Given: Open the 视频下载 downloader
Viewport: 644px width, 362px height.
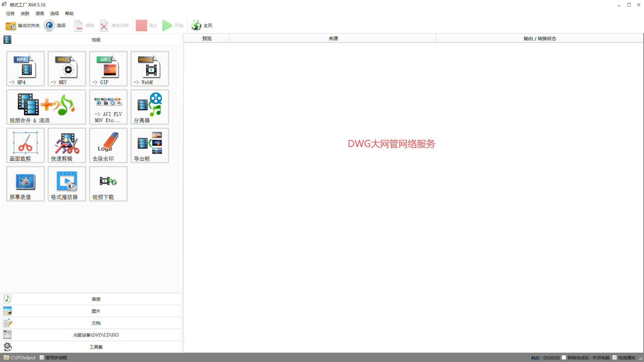Looking at the screenshot, I should [108, 184].
